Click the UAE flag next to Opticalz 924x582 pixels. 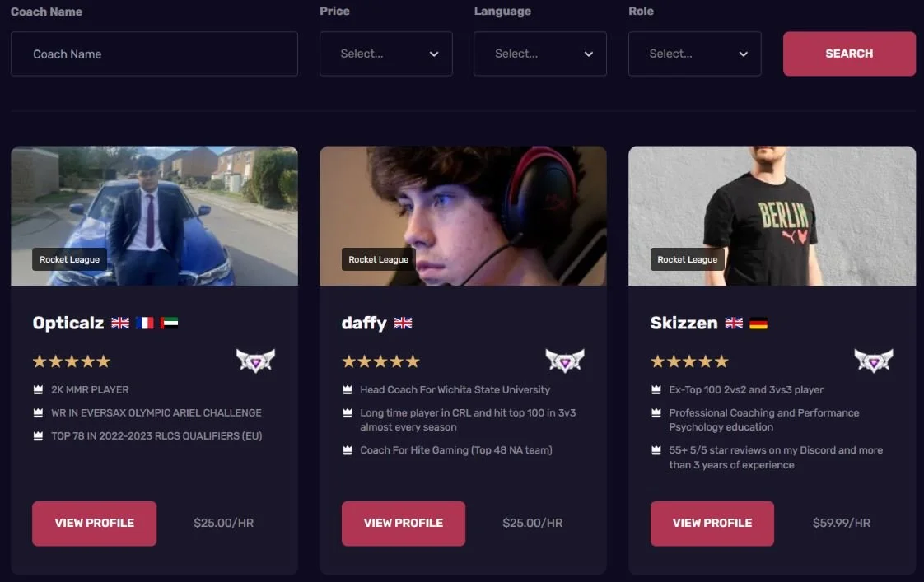point(169,323)
